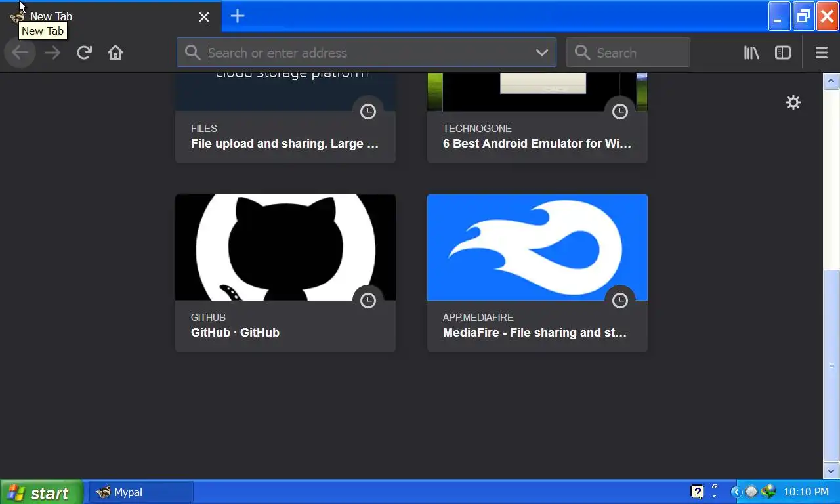Open the Files cloud storage thumbnail
The image size is (840, 504).
click(x=285, y=92)
